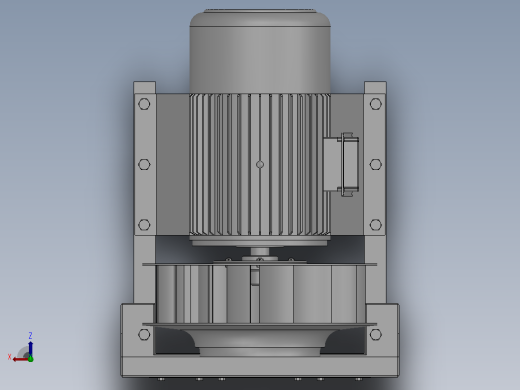The height and width of the screenshot is (390, 520).
Task: Click the red X axis arrow of the triad
Action: click(20, 359)
